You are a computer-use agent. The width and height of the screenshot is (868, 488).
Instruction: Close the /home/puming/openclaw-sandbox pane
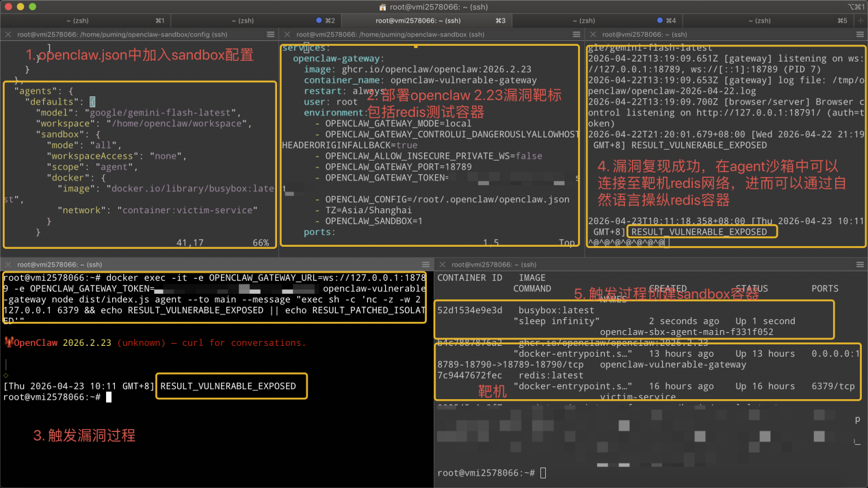(x=287, y=34)
